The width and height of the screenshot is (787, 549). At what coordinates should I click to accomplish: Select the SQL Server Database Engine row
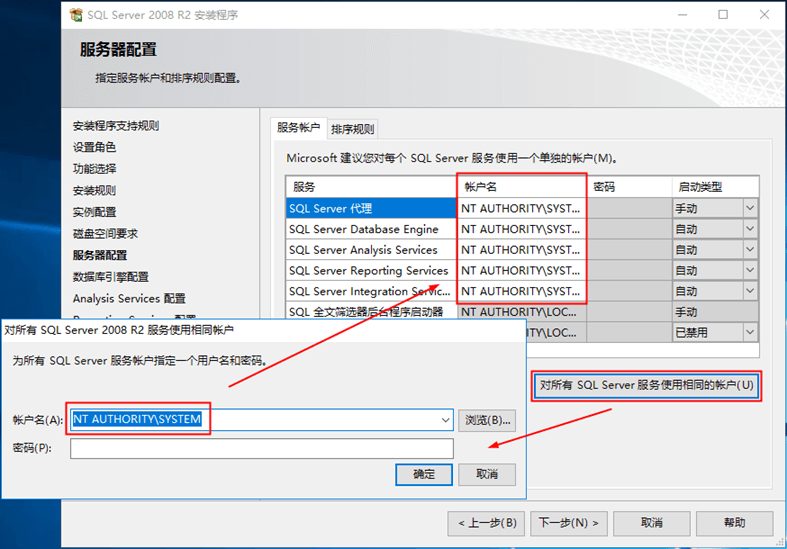(x=371, y=229)
